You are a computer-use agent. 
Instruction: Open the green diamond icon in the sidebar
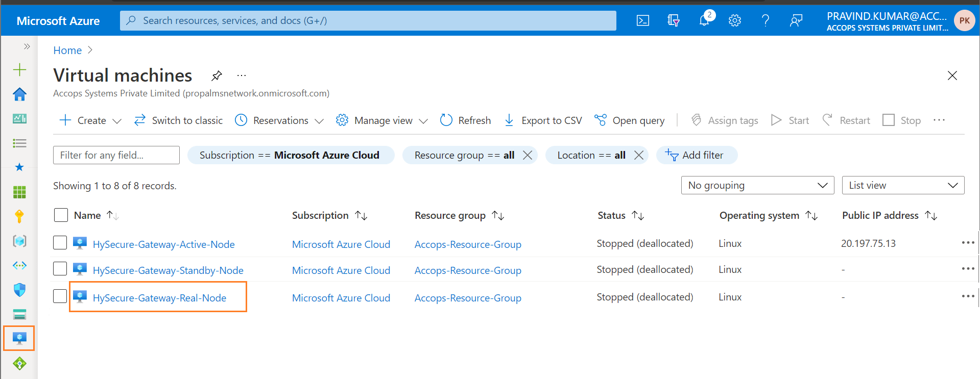(19, 363)
